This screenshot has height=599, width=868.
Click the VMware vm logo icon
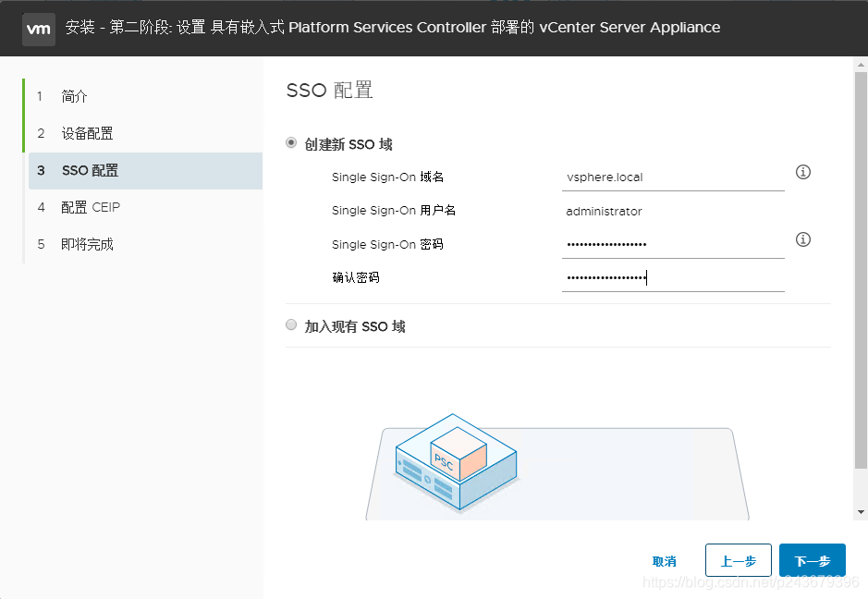[39, 29]
